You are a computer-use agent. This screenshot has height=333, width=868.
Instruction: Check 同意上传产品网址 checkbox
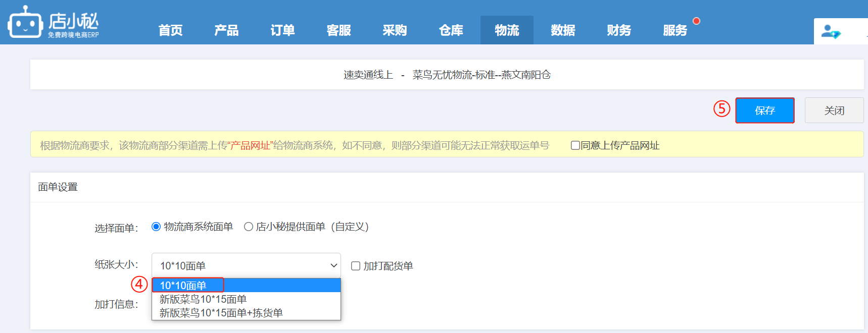point(575,145)
